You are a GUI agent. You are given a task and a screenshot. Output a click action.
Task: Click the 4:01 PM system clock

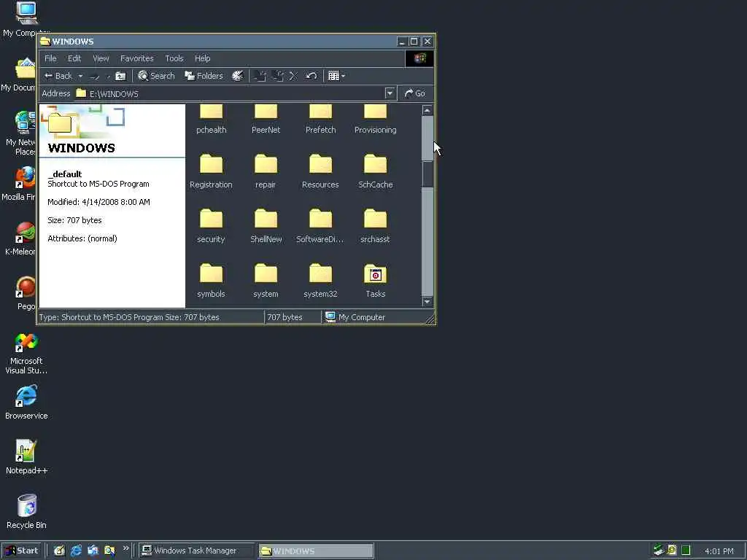(719, 551)
